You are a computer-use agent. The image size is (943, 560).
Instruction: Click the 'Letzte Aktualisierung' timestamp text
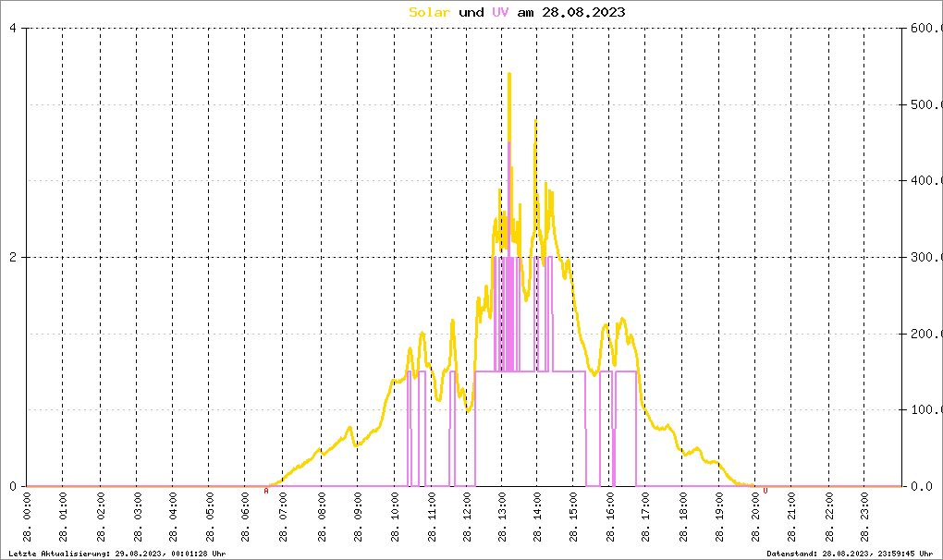[x=117, y=554]
